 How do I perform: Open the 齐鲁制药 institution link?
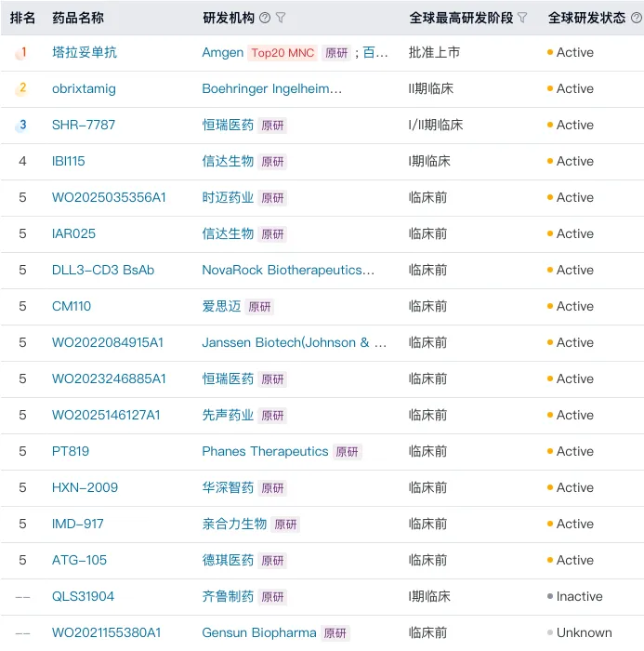(228, 597)
